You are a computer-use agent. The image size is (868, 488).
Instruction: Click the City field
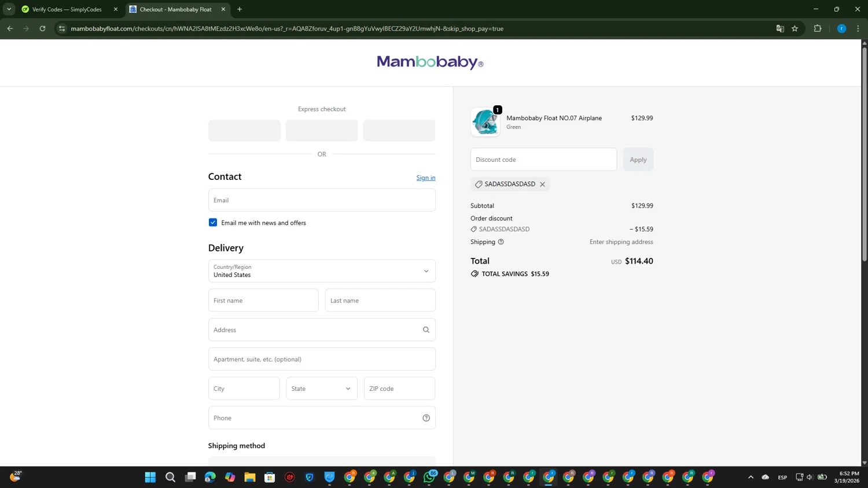pos(244,389)
